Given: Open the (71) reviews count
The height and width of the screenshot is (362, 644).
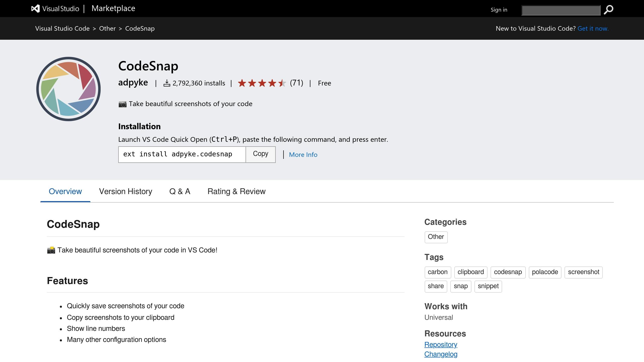Looking at the screenshot, I should (296, 83).
